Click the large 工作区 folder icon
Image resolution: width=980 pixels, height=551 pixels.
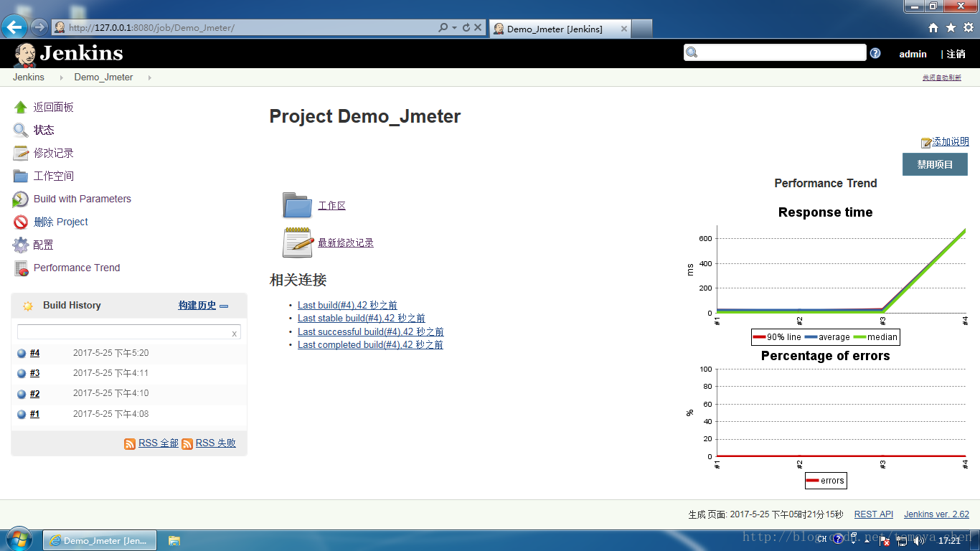pos(297,205)
